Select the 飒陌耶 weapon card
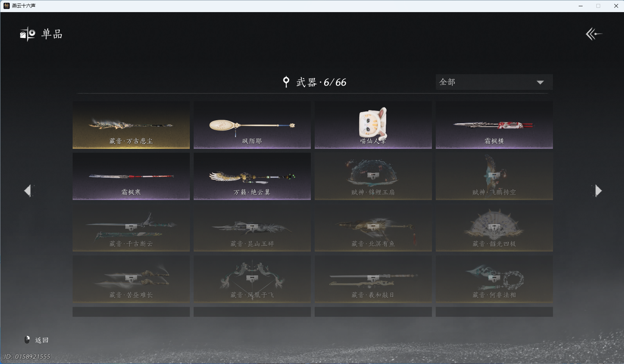The height and width of the screenshot is (364, 624). point(252,125)
